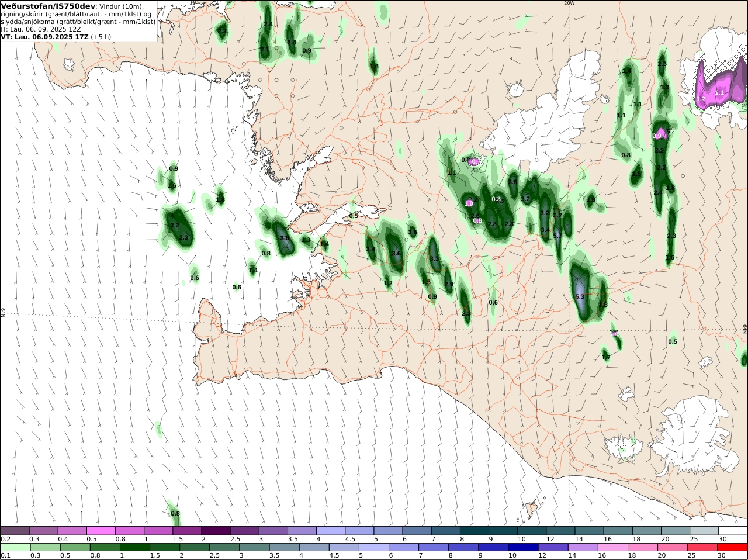Choose the dark teal 8 swatch, upper legend

[474, 531]
